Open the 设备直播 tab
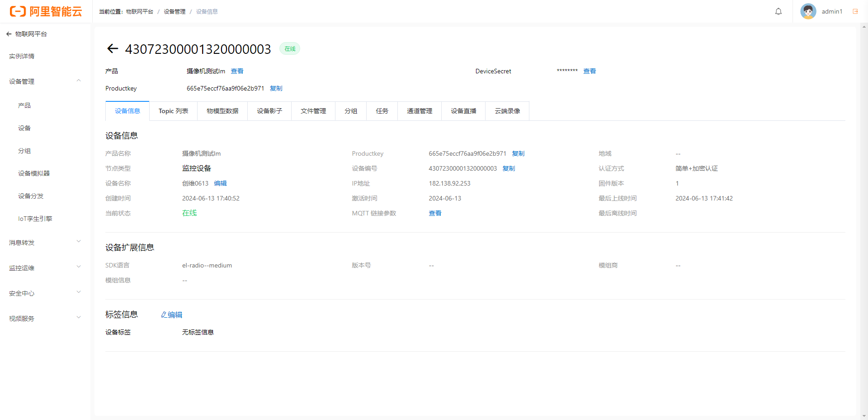868x420 pixels. click(463, 111)
